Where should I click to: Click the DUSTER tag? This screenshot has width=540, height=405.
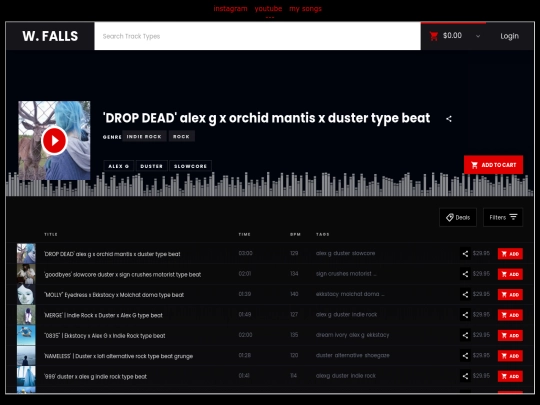pos(152,166)
